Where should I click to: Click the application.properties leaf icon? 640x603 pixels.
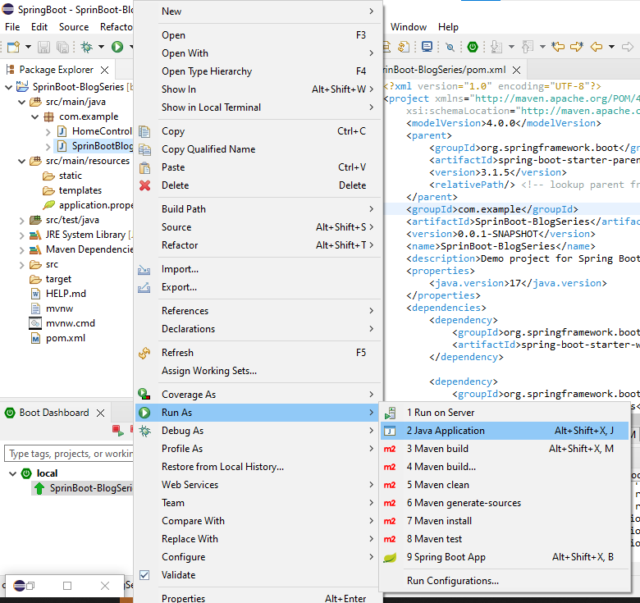tap(49, 205)
